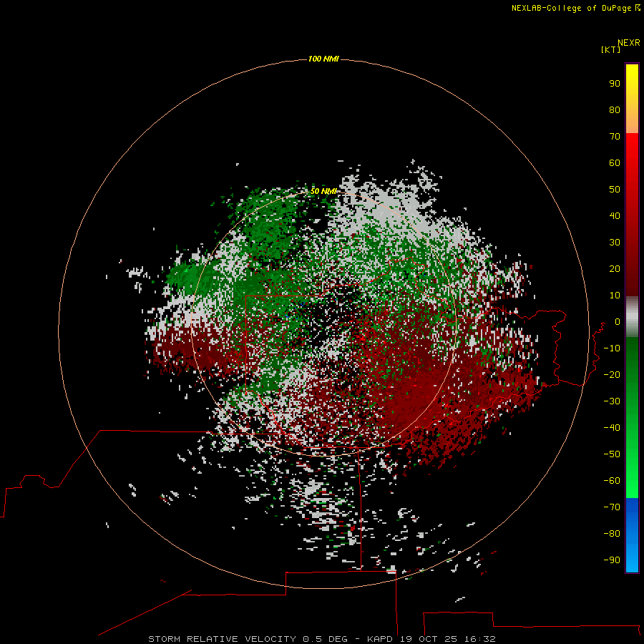Click the 30 value on the color scale
The image size is (644, 644).
click(x=615, y=243)
